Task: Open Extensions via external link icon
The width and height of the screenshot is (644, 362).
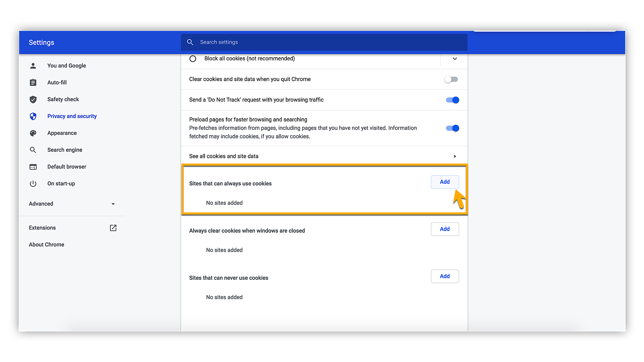Action: pos(113,228)
